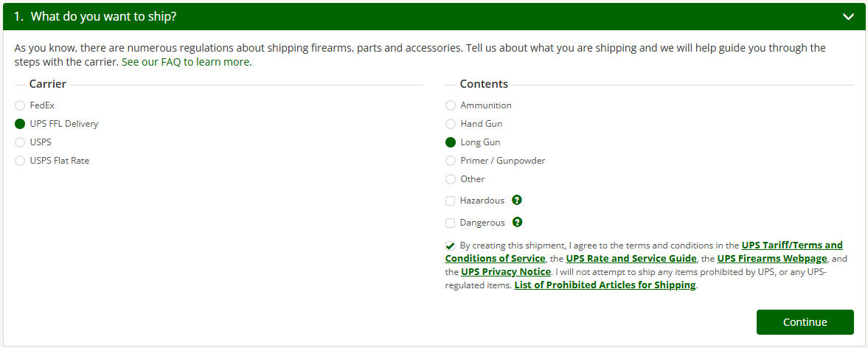Select Ammunition as contents

click(x=451, y=105)
